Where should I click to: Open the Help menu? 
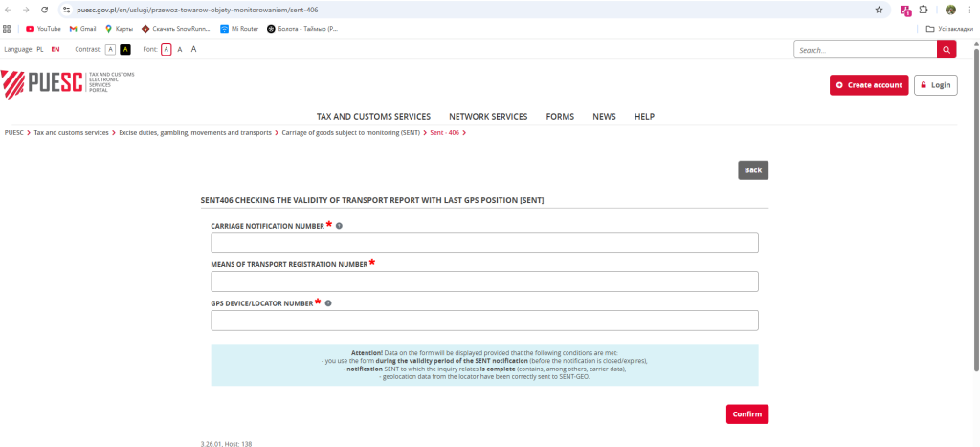(644, 116)
